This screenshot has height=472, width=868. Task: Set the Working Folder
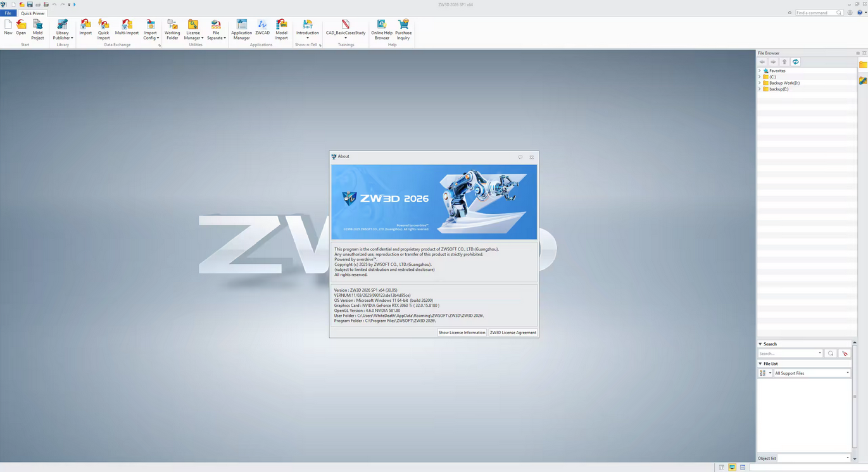tap(172, 30)
